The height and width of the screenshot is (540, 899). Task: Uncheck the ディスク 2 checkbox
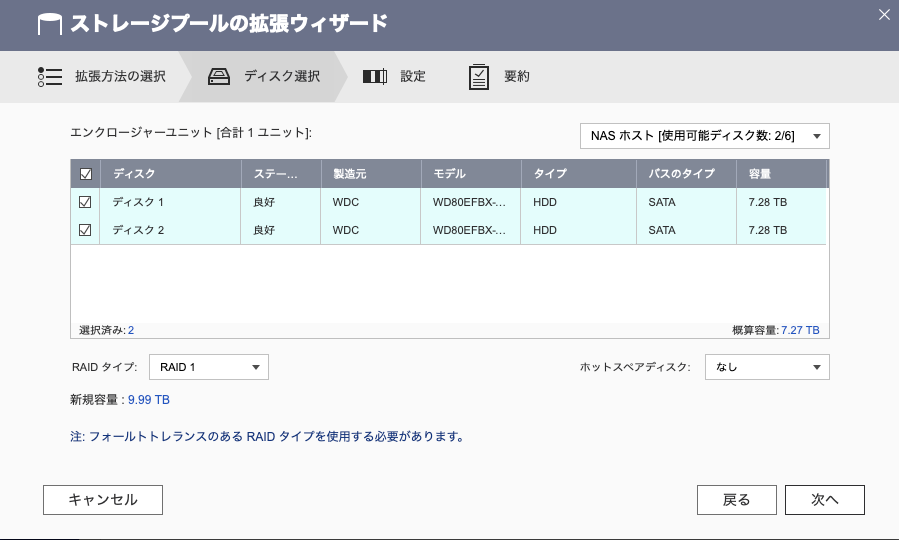coord(85,230)
